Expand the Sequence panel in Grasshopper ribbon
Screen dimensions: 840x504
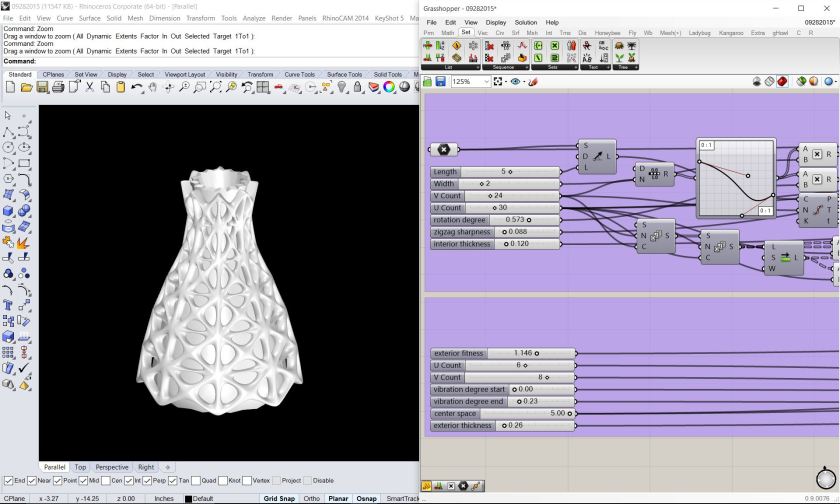pyautogui.click(x=502, y=67)
